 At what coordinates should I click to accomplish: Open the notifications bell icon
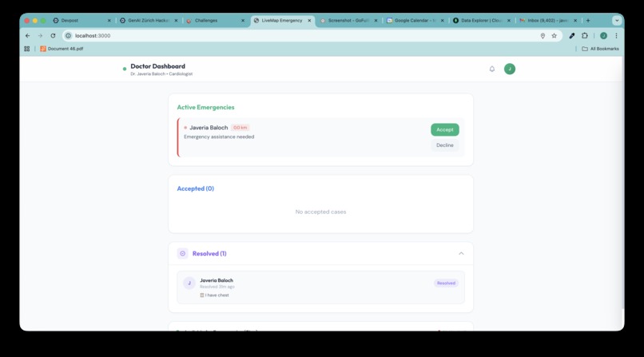click(492, 69)
